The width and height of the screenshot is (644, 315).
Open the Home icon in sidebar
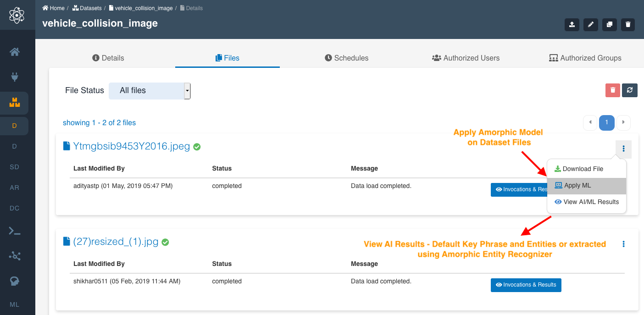tap(15, 52)
